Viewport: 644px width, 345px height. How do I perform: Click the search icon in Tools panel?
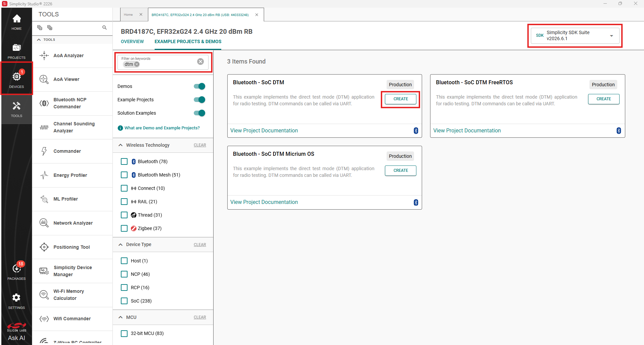104,28
